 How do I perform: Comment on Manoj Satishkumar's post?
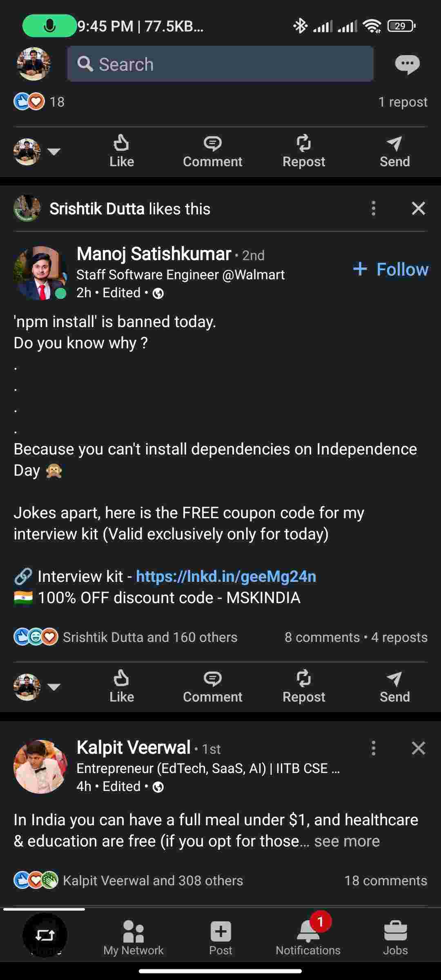point(212,686)
